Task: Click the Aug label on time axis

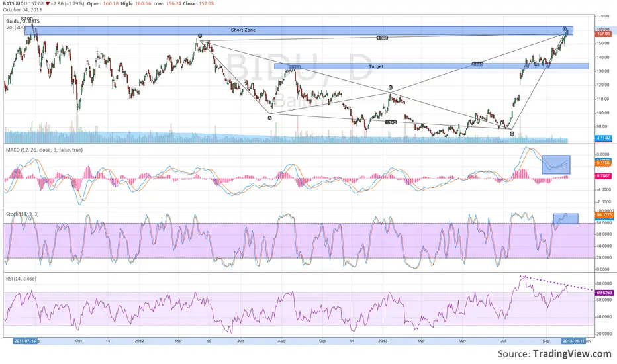Action: coord(281,341)
